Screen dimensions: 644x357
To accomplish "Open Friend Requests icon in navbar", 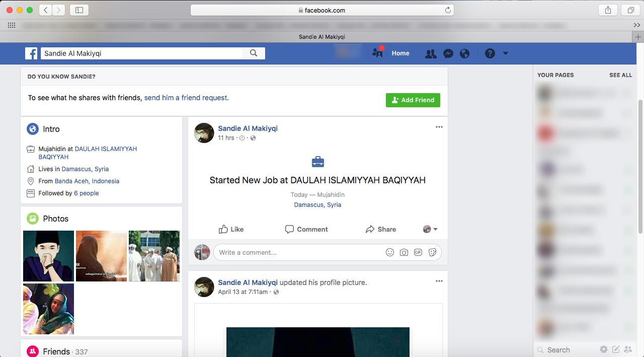I will [431, 54].
